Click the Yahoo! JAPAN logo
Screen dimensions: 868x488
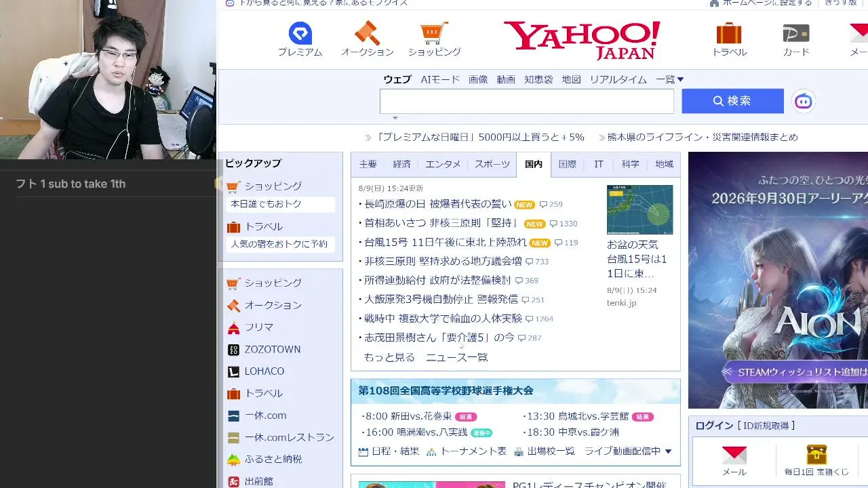pyautogui.click(x=583, y=39)
